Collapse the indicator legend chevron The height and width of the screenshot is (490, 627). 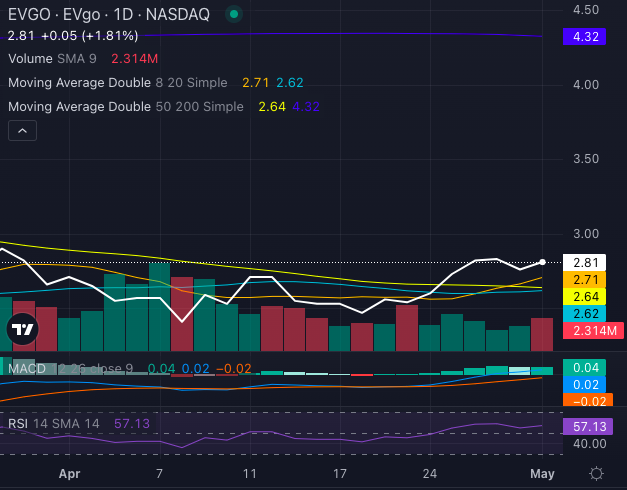[22, 131]
